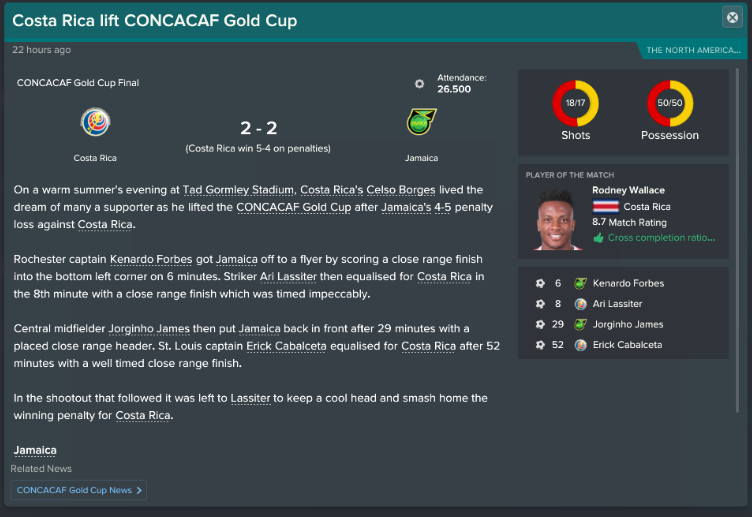
Task: Click the Costa Rica badge beside Ari Lassiter
Action: 580,304
